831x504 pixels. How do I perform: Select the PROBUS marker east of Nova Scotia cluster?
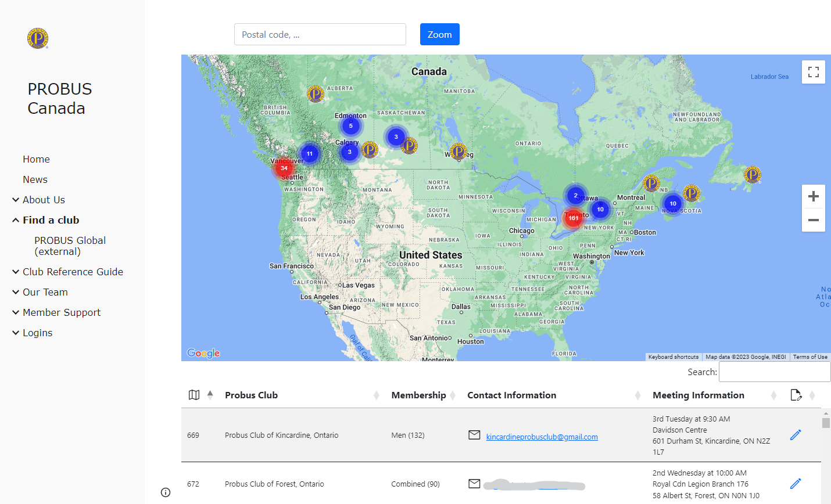click(x=692, y=193)
